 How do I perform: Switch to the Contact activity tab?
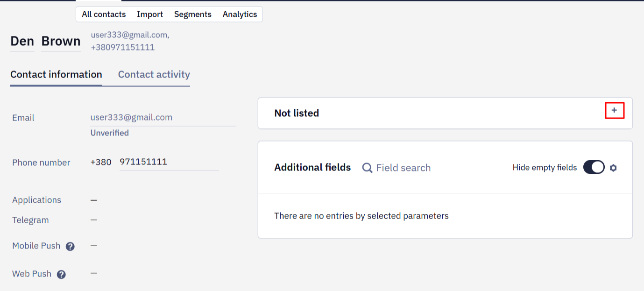[154, 75]
